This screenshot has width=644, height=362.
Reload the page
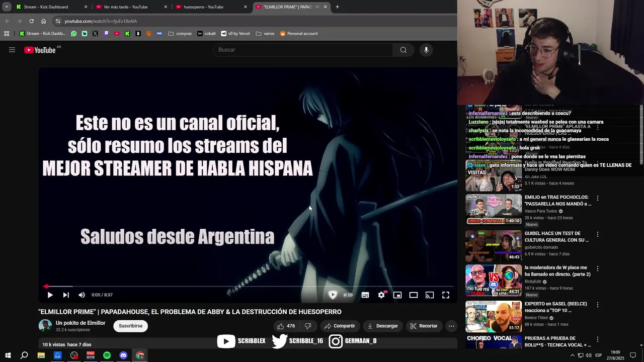[x=31, y=21]
